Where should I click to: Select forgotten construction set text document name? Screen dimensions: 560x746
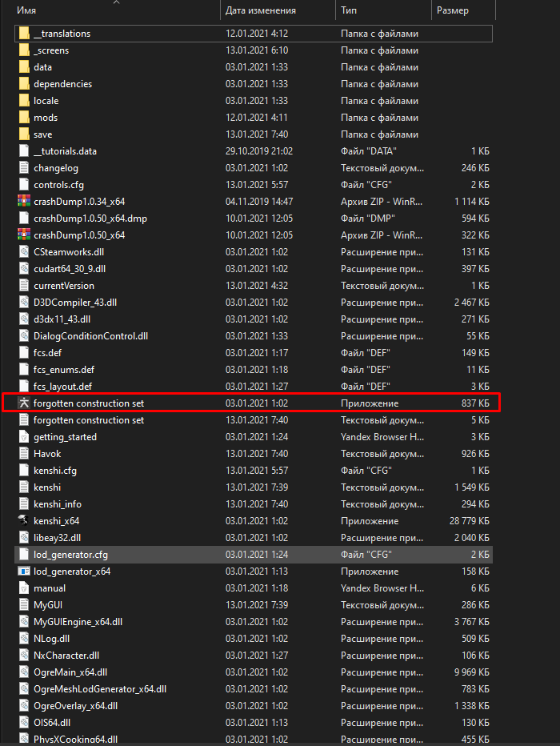pyautogui.click(x=89, y=420)
